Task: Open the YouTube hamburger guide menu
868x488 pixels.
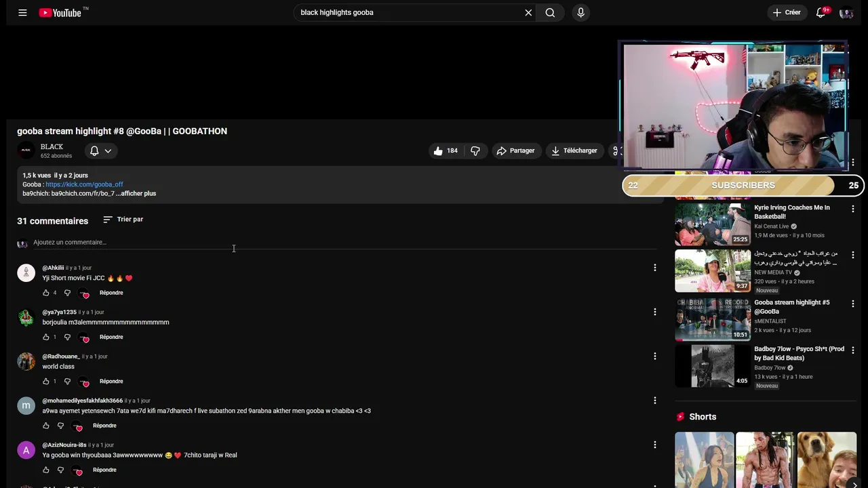Action: (22, 12)
